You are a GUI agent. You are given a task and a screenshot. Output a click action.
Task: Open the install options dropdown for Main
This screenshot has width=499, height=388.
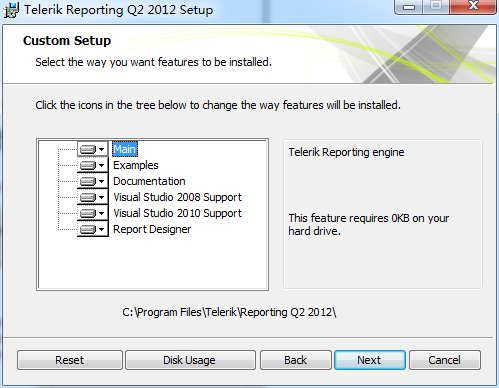click(x=93, y=149)
